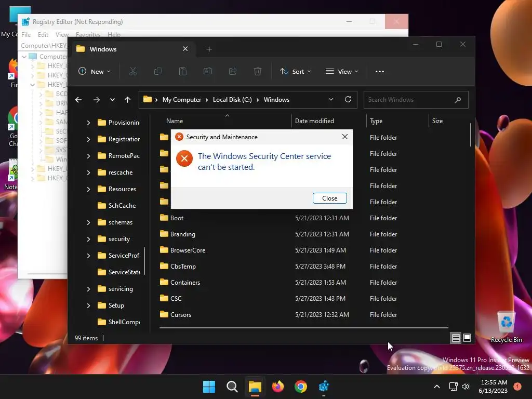The width and height of the screenshot is (532, 399).
Task: Open Recycle Bin desktop icon
Action: tap(506, 327)
